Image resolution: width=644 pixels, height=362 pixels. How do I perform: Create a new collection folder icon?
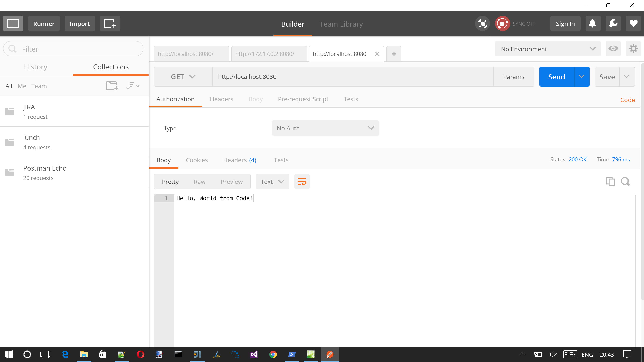pyautogui.click(x=112, y=86)
